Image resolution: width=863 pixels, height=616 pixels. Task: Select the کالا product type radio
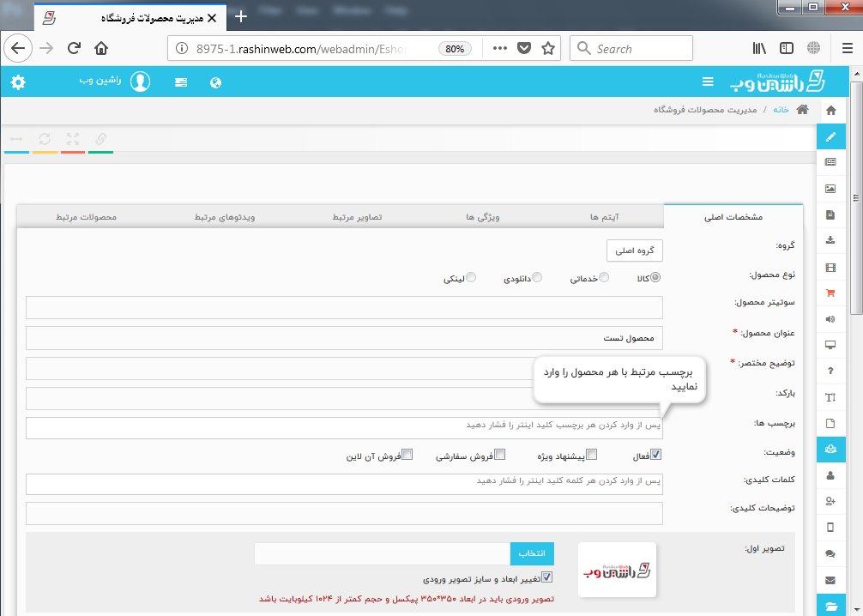click(655, 277)
